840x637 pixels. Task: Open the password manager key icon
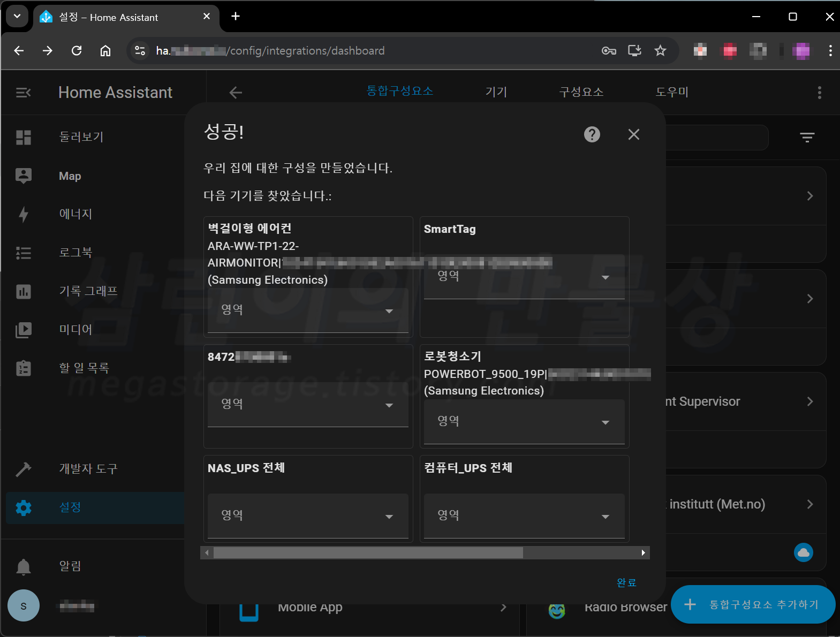(609, 50)
